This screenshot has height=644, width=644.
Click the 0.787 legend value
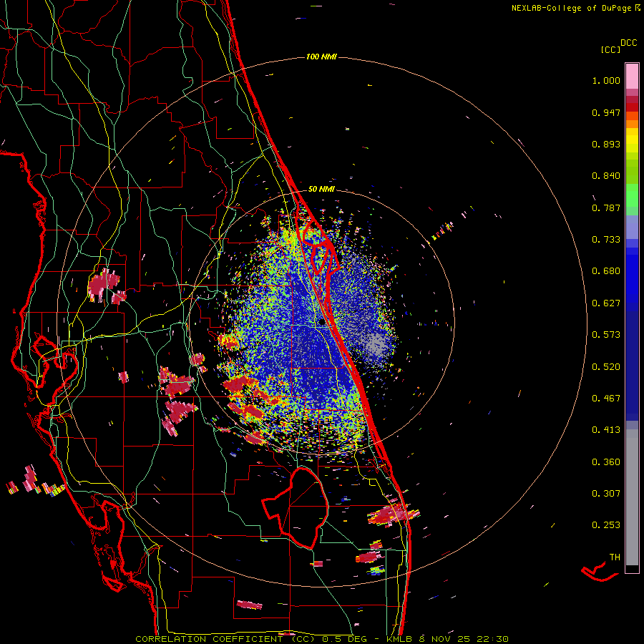pos(606,208)
